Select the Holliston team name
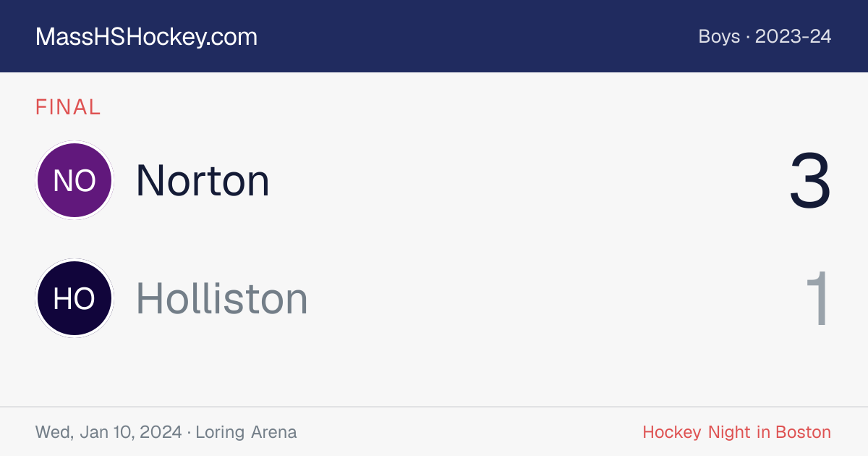The width and height of the screenshot is (868, 456). tap(222, 298)
